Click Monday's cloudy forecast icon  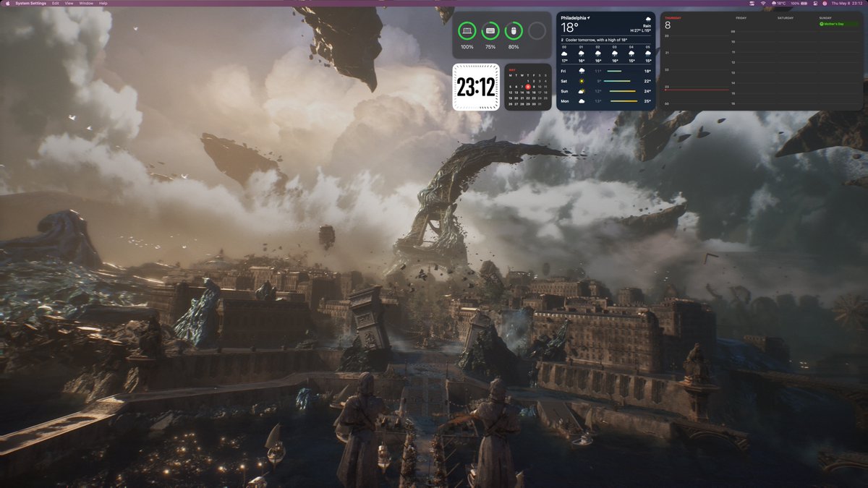pyautogui.click(x=582, y=101)
